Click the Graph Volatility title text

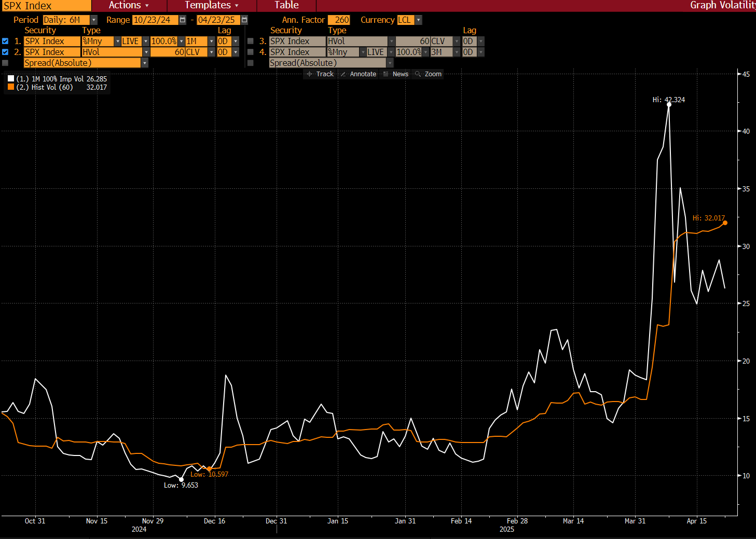pyautogui.click(x=723, y=5)
